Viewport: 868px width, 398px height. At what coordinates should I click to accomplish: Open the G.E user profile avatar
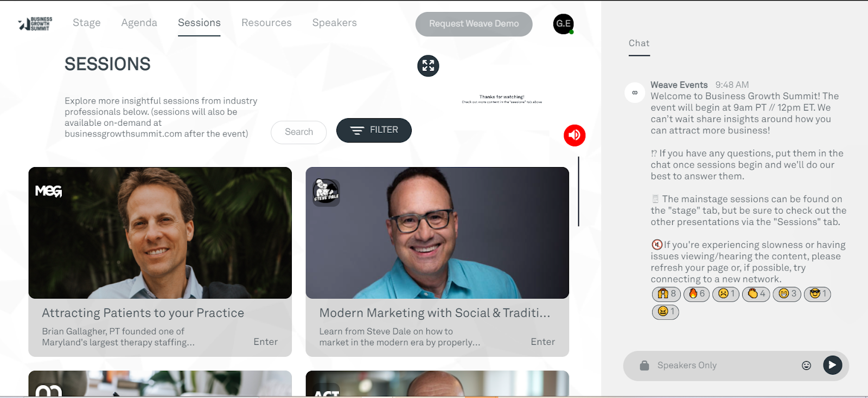pos(563,24)
